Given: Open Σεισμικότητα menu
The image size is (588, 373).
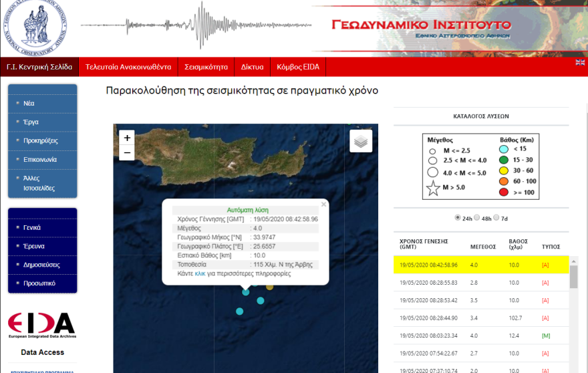Looking at the screenshot, I should coord(206,67).
